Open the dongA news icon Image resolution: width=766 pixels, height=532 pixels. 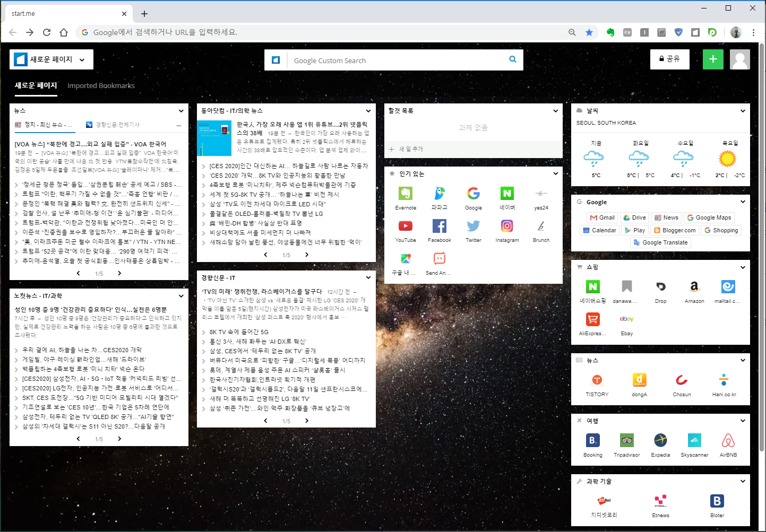pyautogui.click(x=640, y=380)
